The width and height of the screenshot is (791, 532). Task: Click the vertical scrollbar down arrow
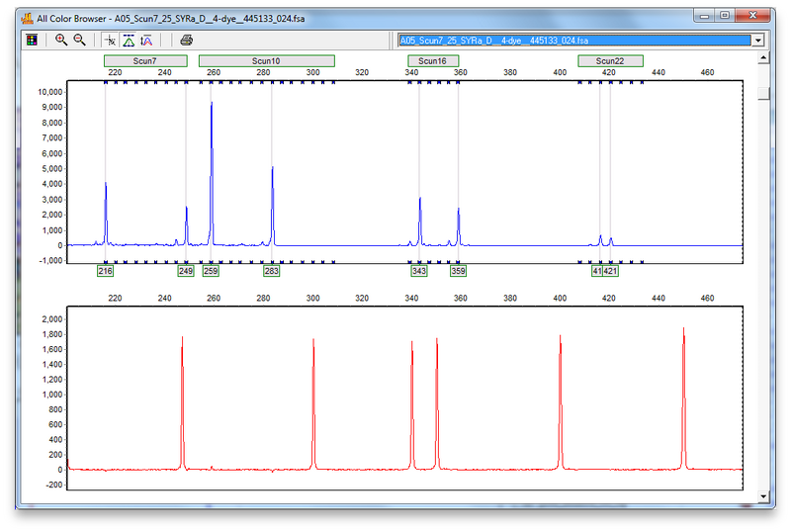point(763,496)
